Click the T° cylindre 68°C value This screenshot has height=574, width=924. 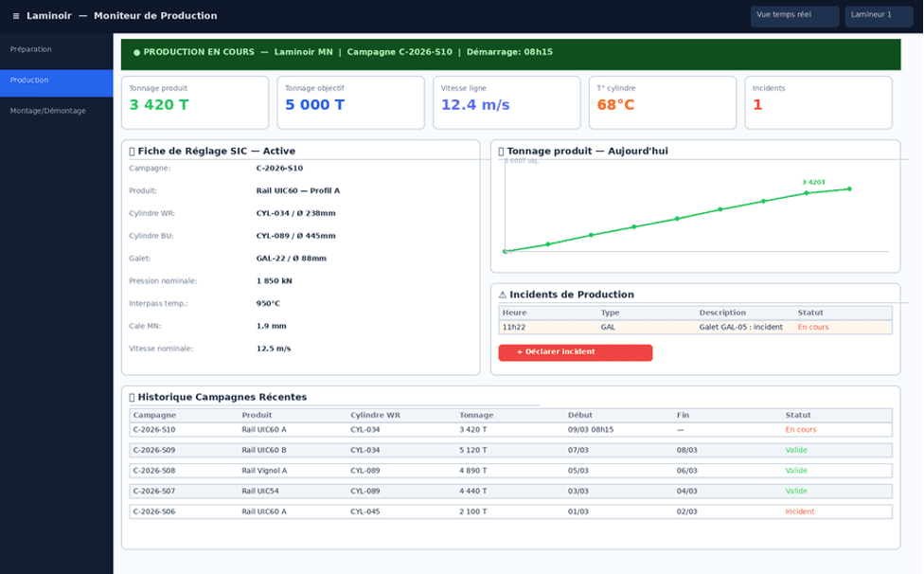pos(615,105)
